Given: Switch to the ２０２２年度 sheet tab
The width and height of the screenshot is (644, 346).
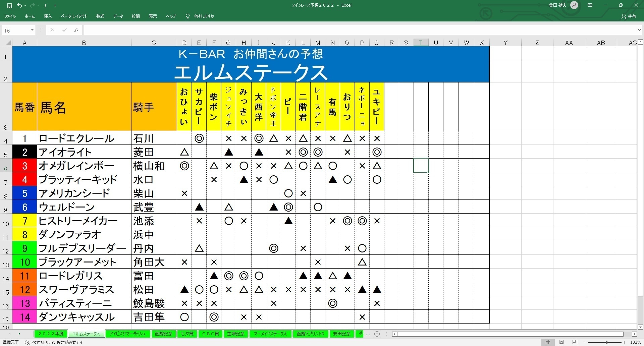Looking at the screenshot, I should point(51,334).
